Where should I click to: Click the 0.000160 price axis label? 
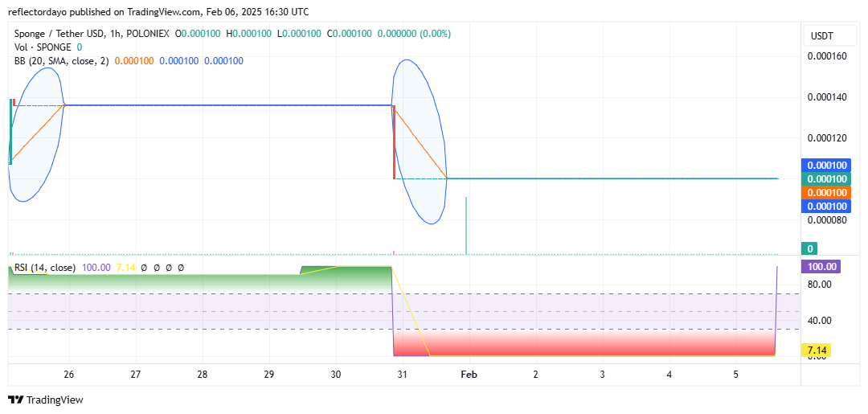828,56
